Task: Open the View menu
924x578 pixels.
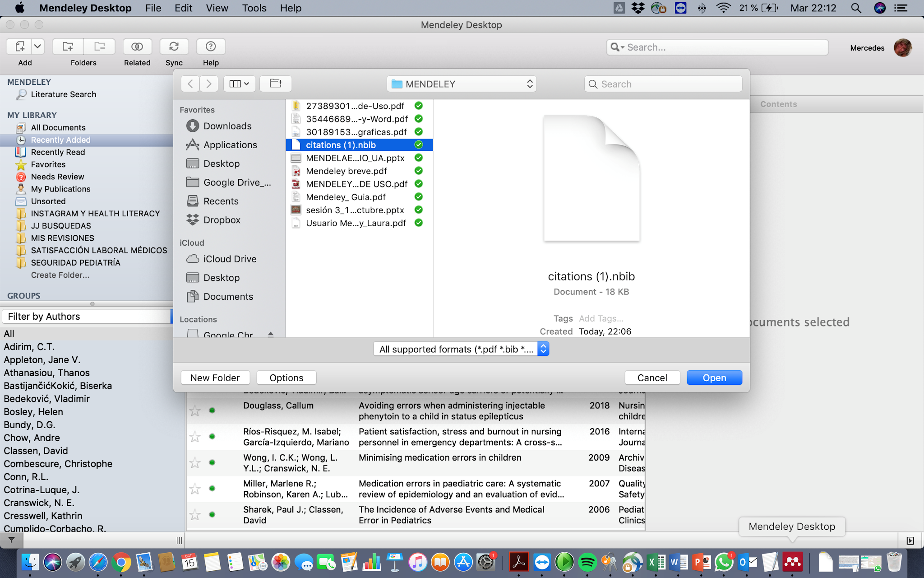Action: click(217, 8)
